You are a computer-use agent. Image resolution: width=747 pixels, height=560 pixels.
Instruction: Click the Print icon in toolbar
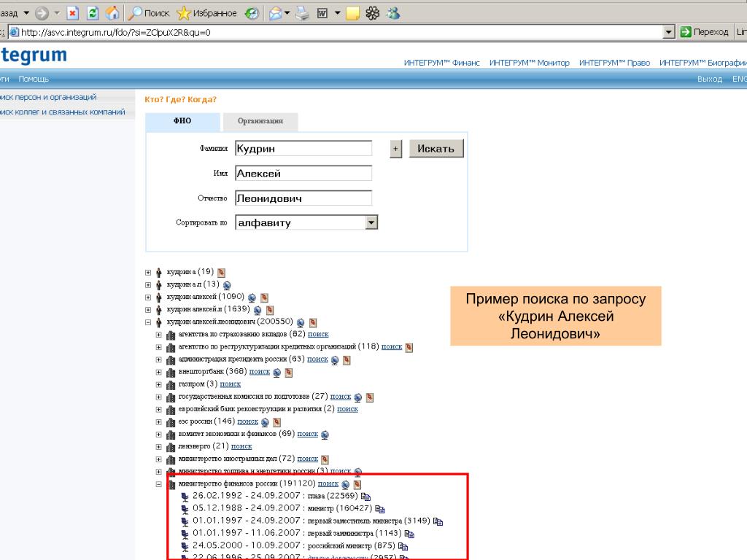pyautogui.click(x=302, y=13)
